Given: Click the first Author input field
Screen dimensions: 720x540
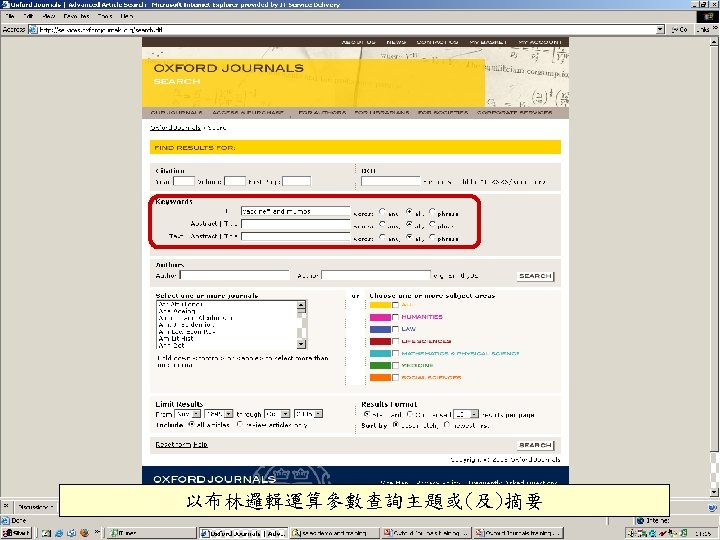Looking at the screenshot, I should tap(235, 275).
